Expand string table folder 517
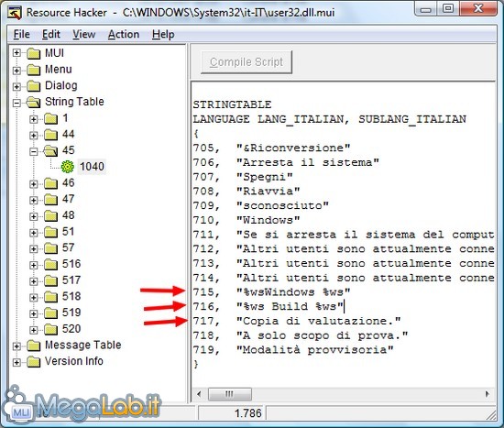The width and height of the screenshot is (504, 428). 33,281
